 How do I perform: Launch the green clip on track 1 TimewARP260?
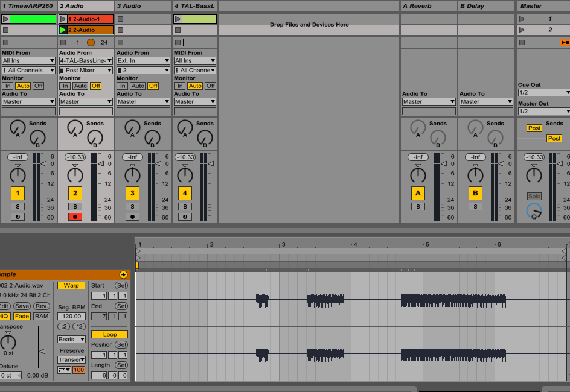tap(6, 19)
